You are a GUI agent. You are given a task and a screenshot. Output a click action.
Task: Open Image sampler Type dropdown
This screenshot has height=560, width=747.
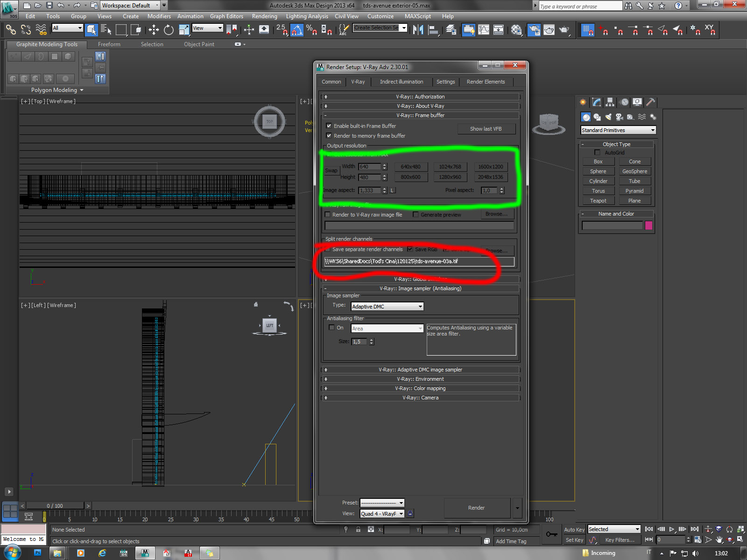click(x=387, y=307)
